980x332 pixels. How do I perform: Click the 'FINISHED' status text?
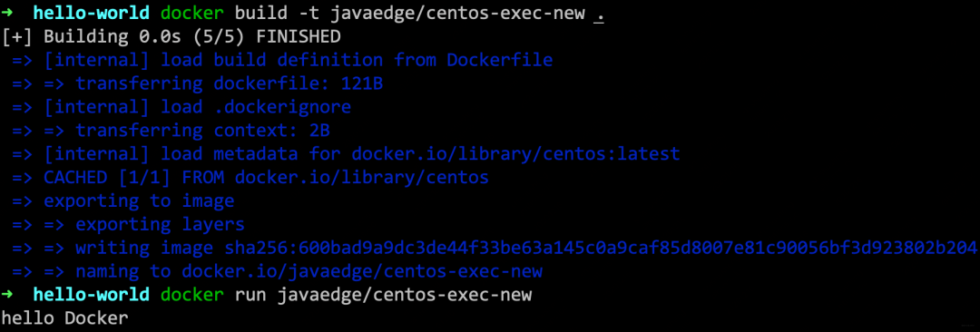(x=299, y=37)
